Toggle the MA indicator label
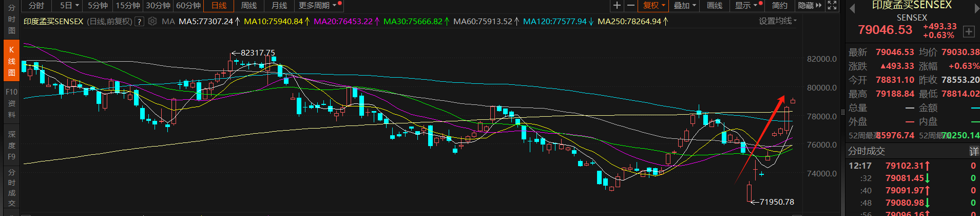This screenshot has width=980, height=216. 168,22
